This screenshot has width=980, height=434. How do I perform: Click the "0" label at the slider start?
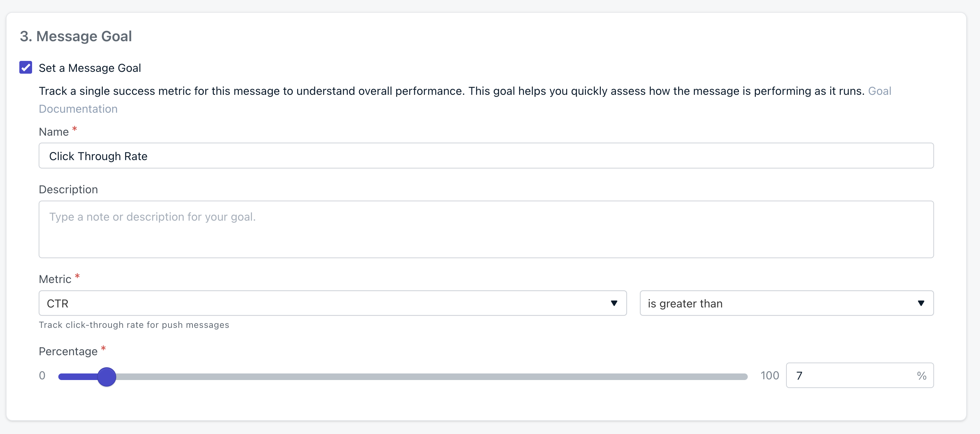(x=42, y=375)
